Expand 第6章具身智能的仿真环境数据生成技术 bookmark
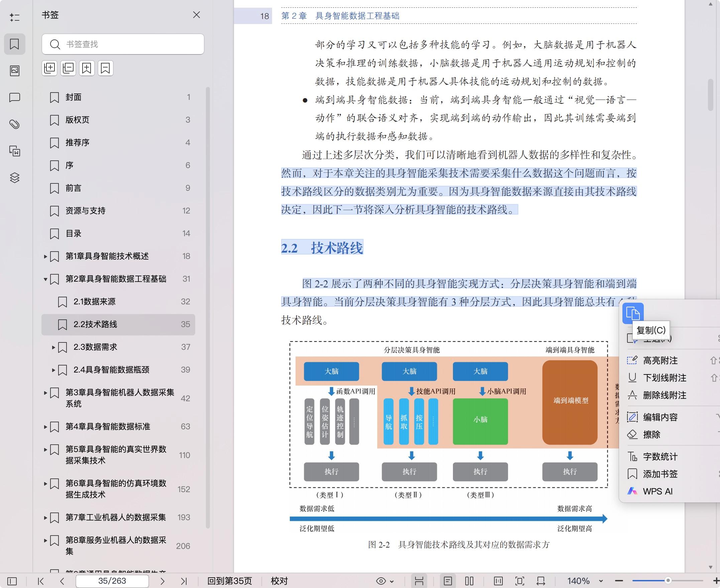720x588 pixels. pos(45,484)
